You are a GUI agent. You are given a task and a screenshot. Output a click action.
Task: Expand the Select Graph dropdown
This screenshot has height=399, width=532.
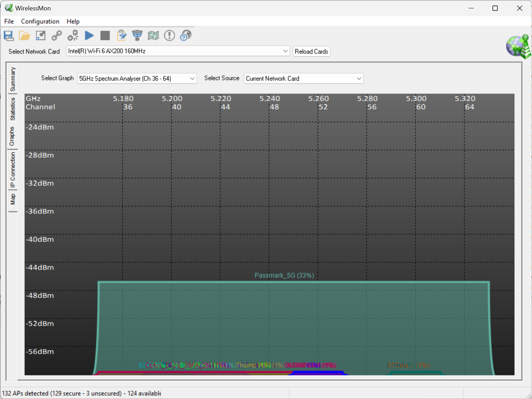(x=192, y=79)
